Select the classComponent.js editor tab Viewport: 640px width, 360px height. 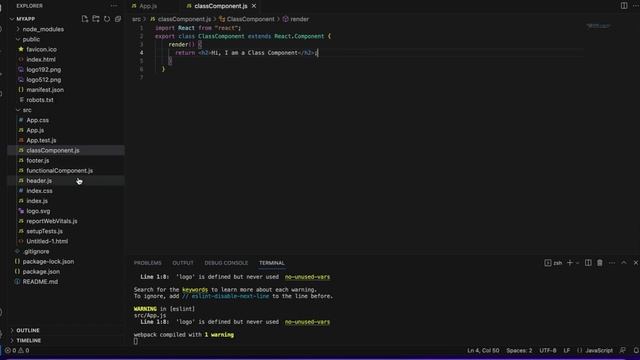(221, 6)
